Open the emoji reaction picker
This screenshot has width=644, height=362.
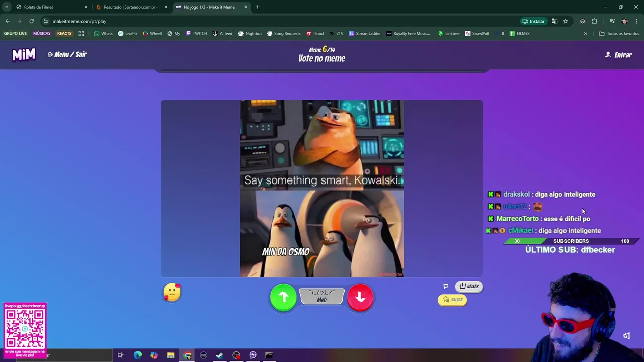coord(172,292)
